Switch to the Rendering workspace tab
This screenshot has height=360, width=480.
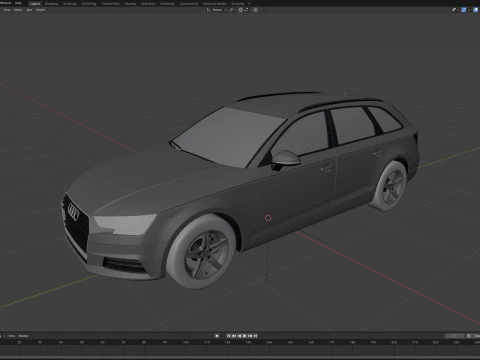tap(167, 4)
